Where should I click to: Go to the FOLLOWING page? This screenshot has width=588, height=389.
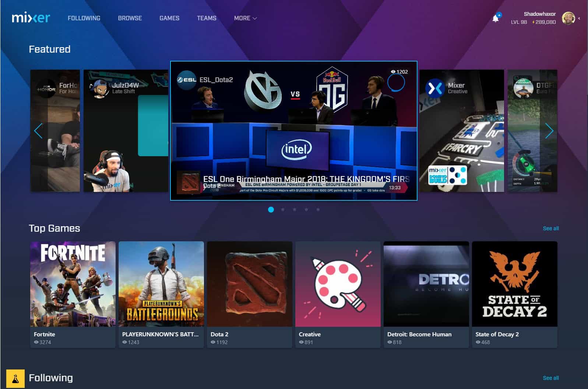(x=84, y=18)
